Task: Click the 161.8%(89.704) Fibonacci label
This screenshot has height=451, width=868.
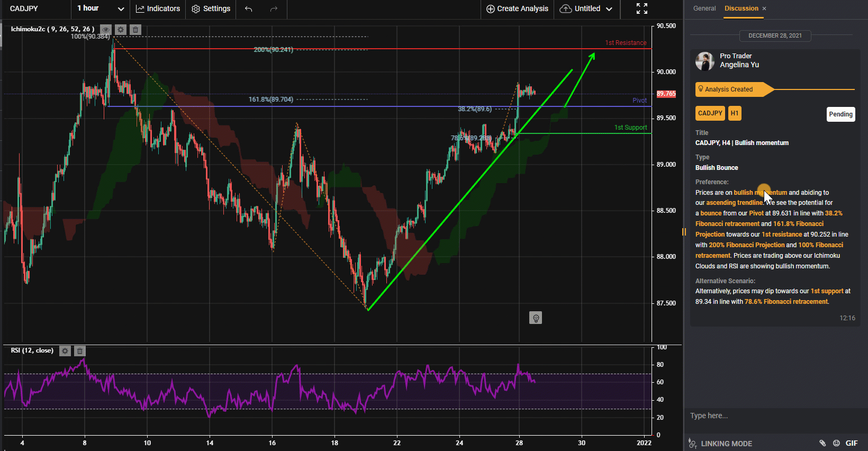Action: [x=271, y=100]
